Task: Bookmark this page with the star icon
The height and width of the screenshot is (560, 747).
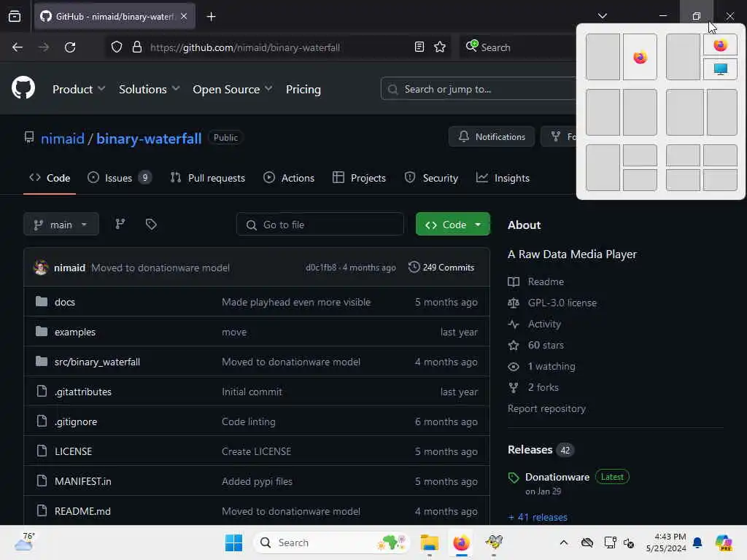Action: pyautogui.click(x=440, y=47)
